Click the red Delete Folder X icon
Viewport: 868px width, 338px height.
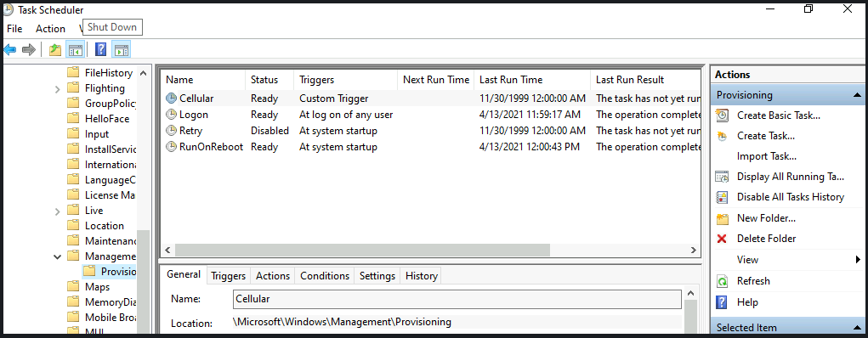tap(722, 239)
